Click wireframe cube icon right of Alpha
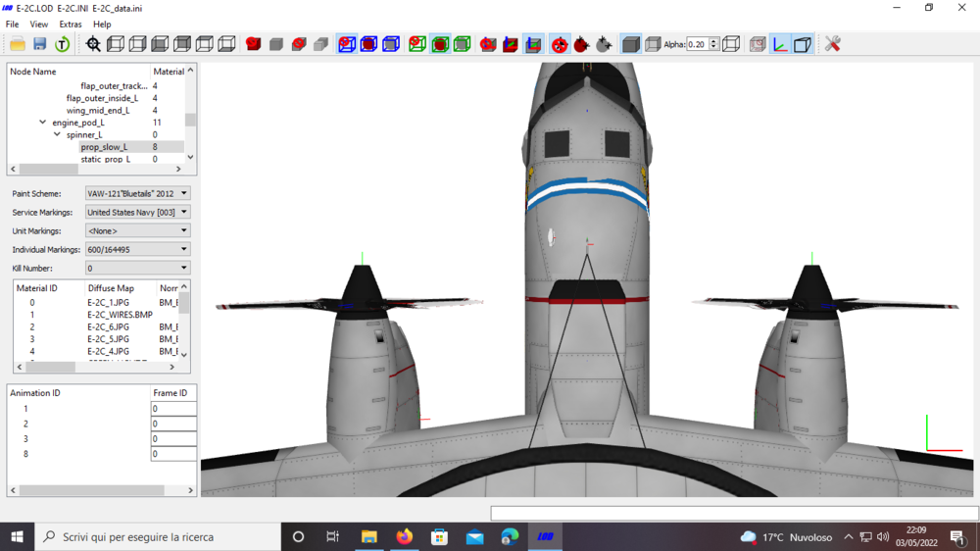The height and width of the screenshot is (551, 980). click(x=731, y=44)
